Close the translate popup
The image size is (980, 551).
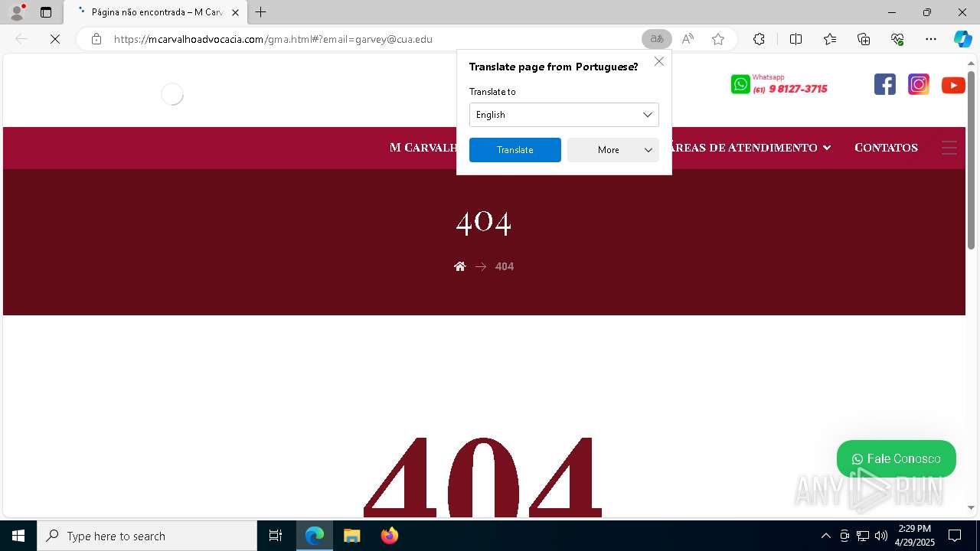(x=659, y=61)
